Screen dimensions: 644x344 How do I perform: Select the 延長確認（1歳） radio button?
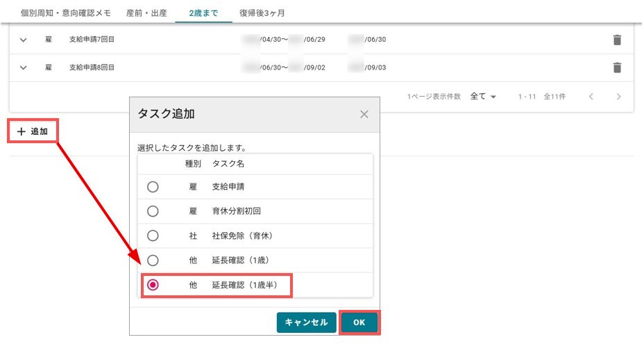coord(153,260)
